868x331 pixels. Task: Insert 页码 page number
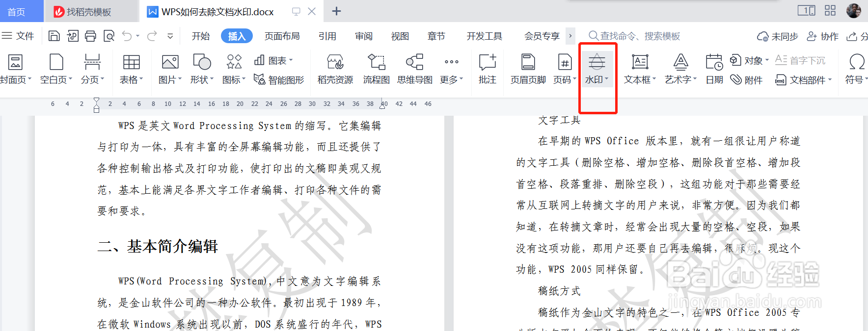point(565,69)
